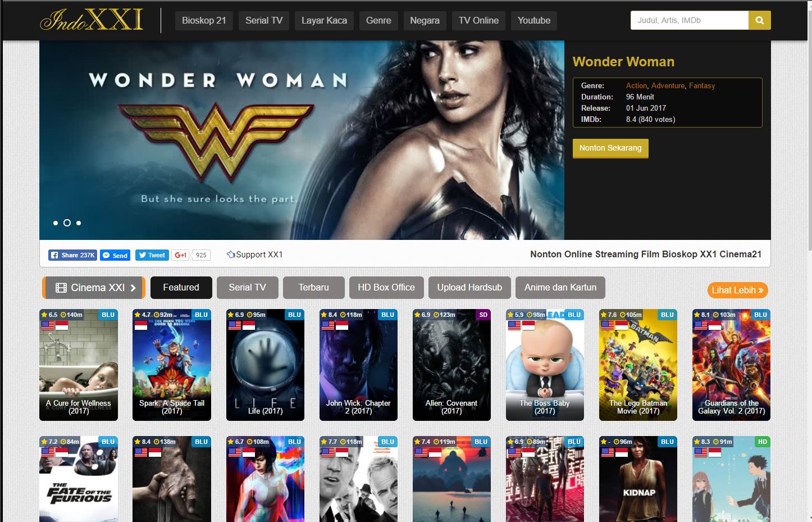This screenshot has height=522, width=812.
Task: Switch to the Featured tab
Action: pos(181,287)
